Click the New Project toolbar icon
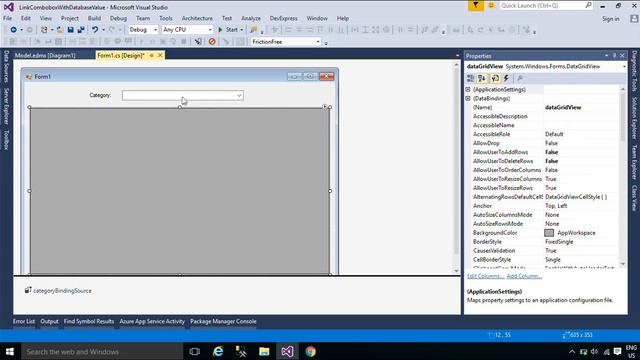The image size is (640, 360). click(x=44, y=30)
